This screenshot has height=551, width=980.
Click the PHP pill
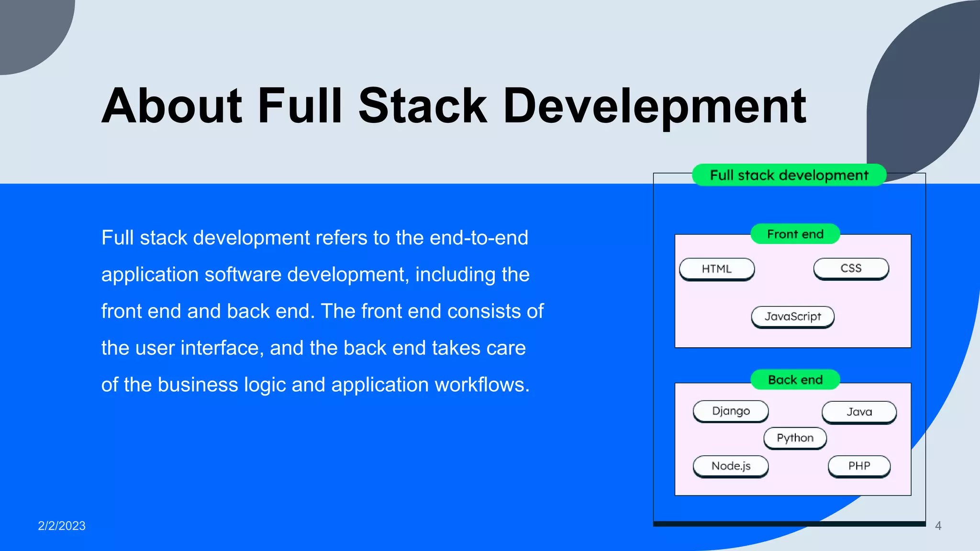(859, 466)
